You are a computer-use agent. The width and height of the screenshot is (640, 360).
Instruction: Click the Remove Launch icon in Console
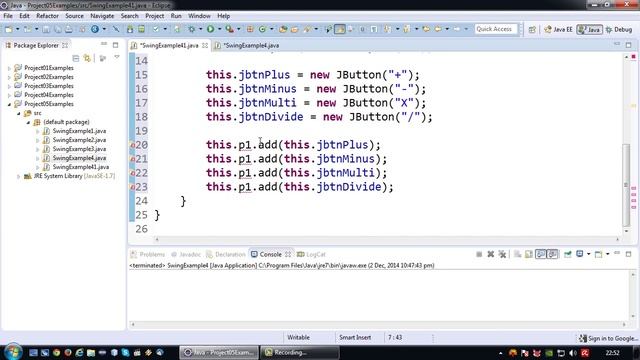[491, 254]
